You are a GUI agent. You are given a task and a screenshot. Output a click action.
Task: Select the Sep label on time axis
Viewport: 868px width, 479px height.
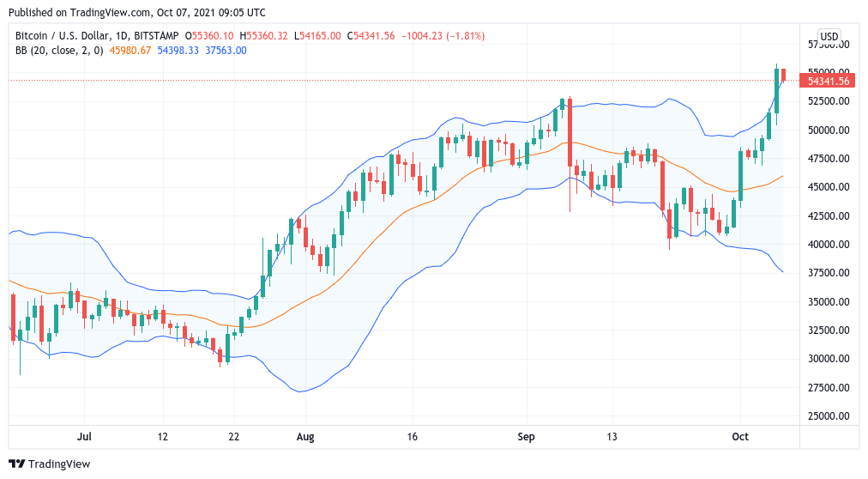[x=526, y=437]
